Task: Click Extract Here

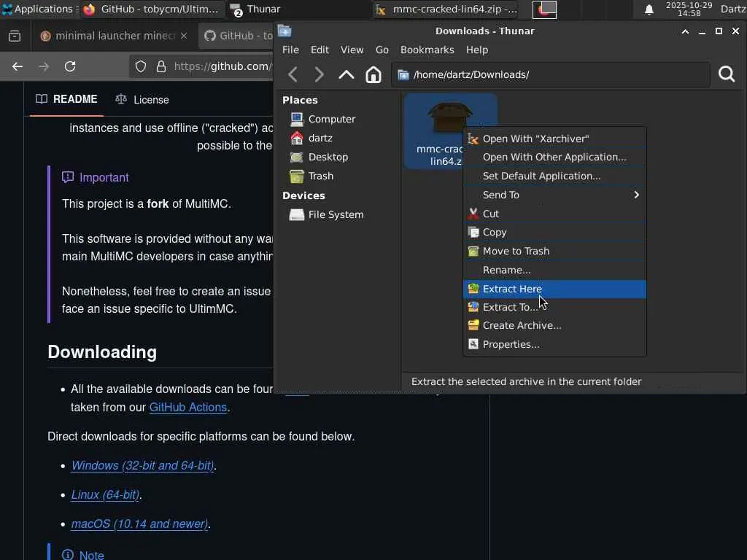Action: coord(554,289)
